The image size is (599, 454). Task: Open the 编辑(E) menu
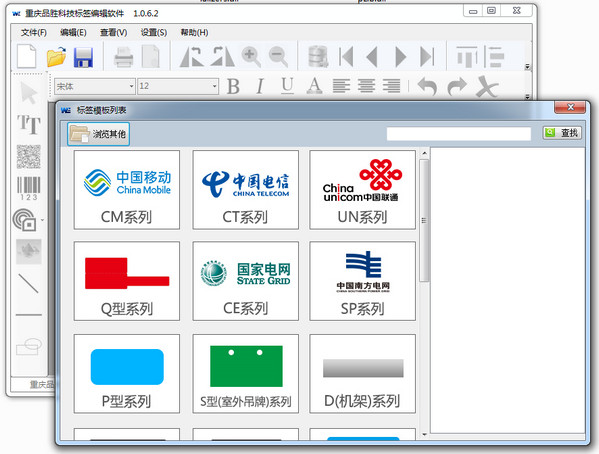click(x=73, y=32)
